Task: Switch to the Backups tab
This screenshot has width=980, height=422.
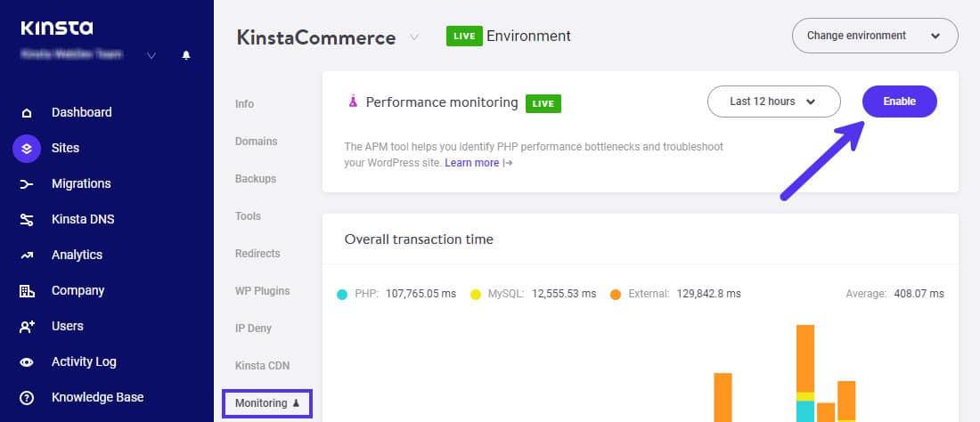Action: tap(256, 179)
